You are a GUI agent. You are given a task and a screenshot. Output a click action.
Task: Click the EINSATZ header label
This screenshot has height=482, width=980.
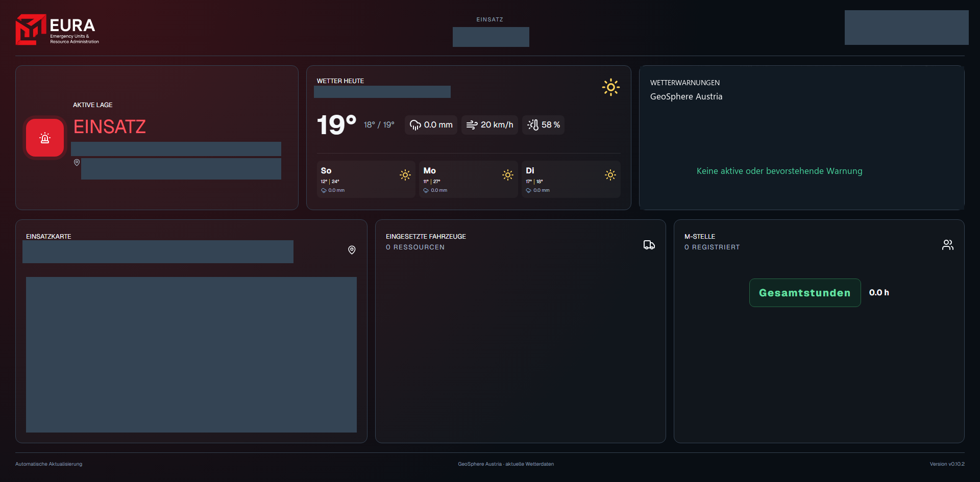[490, 19]
